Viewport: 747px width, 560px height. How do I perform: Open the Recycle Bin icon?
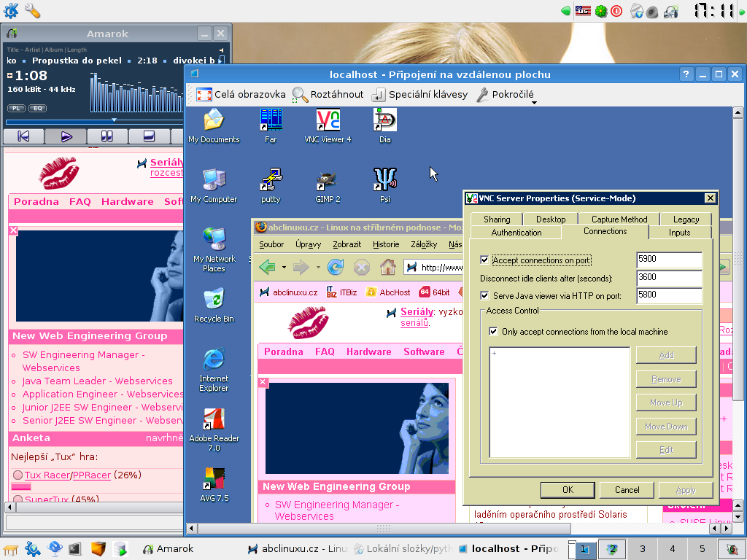point(214,306)
